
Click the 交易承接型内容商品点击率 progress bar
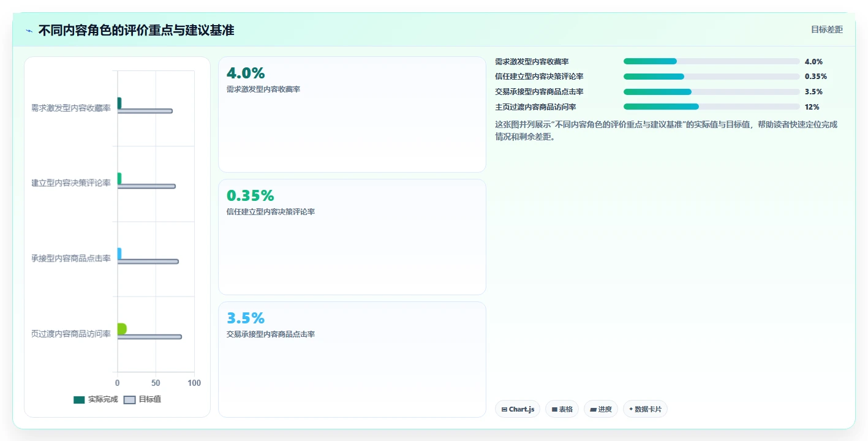[x=711, y=92]
